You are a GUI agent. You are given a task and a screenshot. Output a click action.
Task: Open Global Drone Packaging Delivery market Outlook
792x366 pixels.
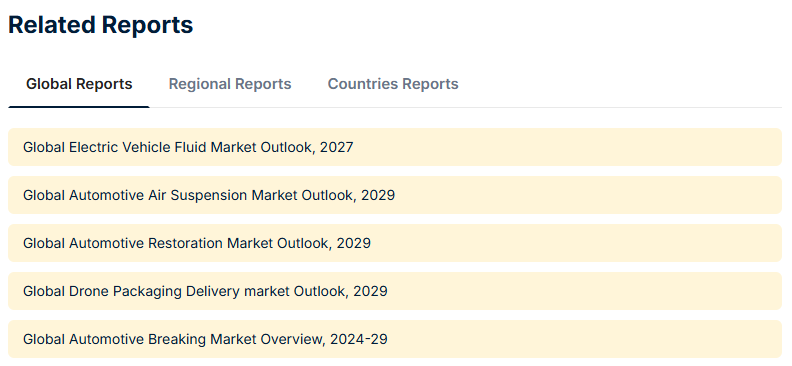point(395,291)
